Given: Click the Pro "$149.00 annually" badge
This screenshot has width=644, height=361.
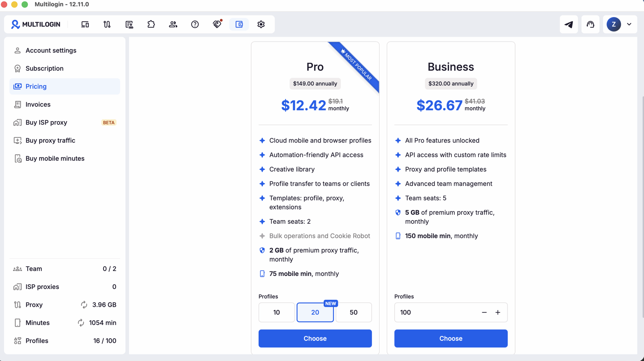Looking at the screenshot, I should pyautogui.click(x=315, y=84).
